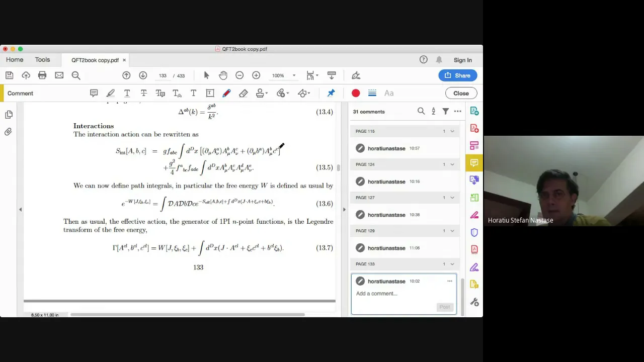Send file by email envelope icon
Screen dimensions: 644x362
pos(59,75)
